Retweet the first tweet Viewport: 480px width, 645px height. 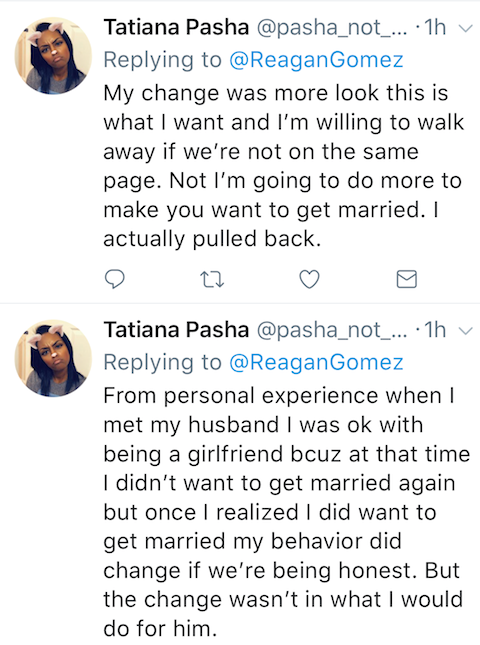tap(212, 279)
